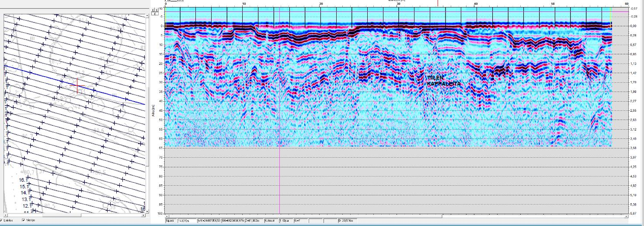Screen dimensions: 644x226
Task: Click the line label 14.1 on the map
Action: 25,193
